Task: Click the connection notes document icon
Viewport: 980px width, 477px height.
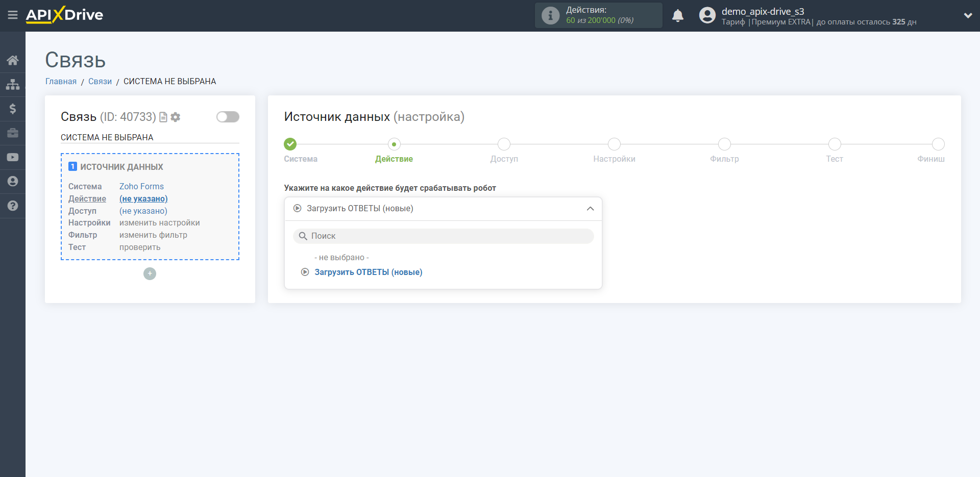Action: point(163,117)
